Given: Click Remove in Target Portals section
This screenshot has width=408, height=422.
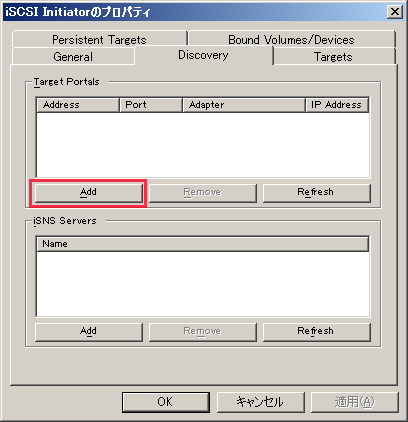Looking at the screenshot, I should tap(203, 193).
